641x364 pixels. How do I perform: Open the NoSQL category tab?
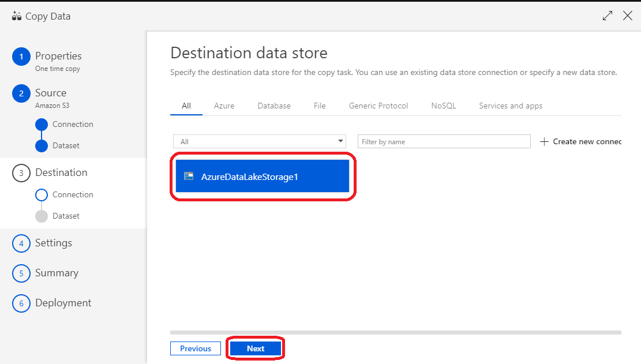click(443, 106)
